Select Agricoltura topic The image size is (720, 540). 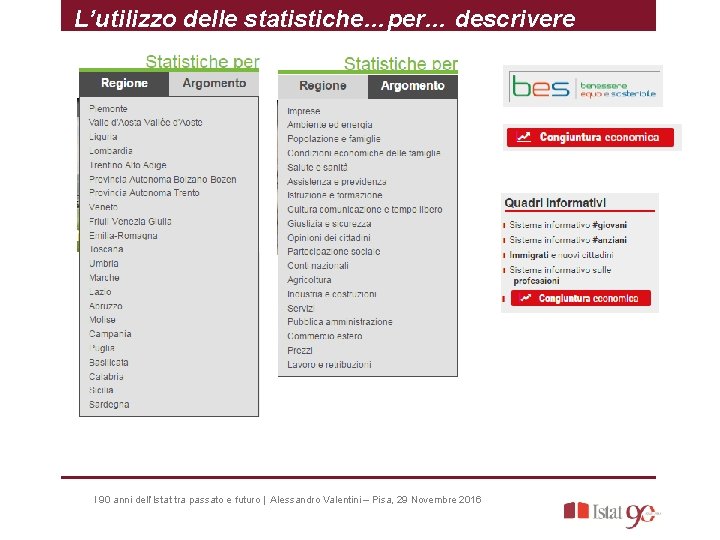click(309, 280)
